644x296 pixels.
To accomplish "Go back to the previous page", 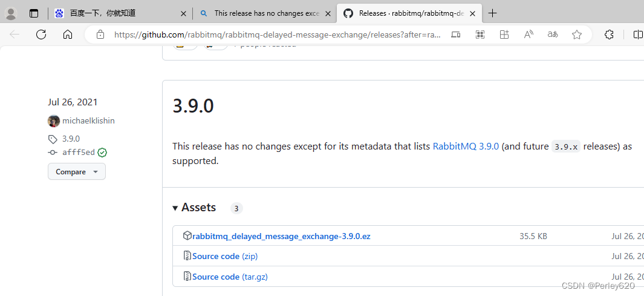I will tap(15, 35).
